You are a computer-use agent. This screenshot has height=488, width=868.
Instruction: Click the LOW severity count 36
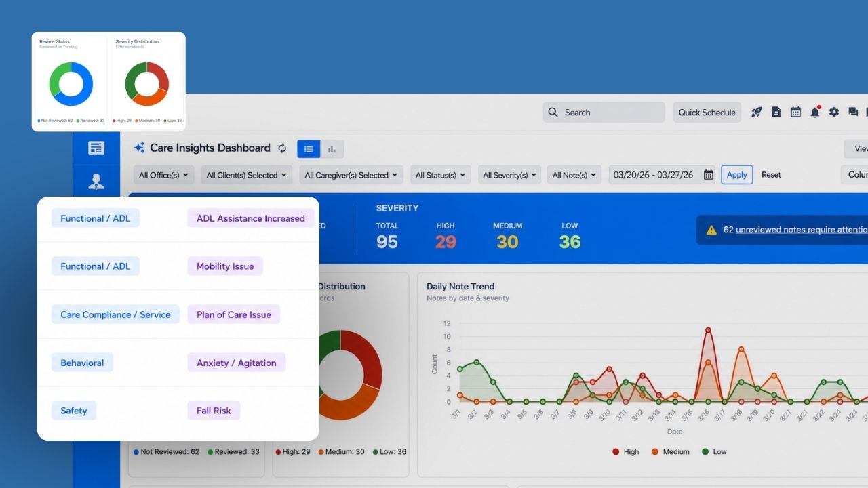[x=570, y=242]
